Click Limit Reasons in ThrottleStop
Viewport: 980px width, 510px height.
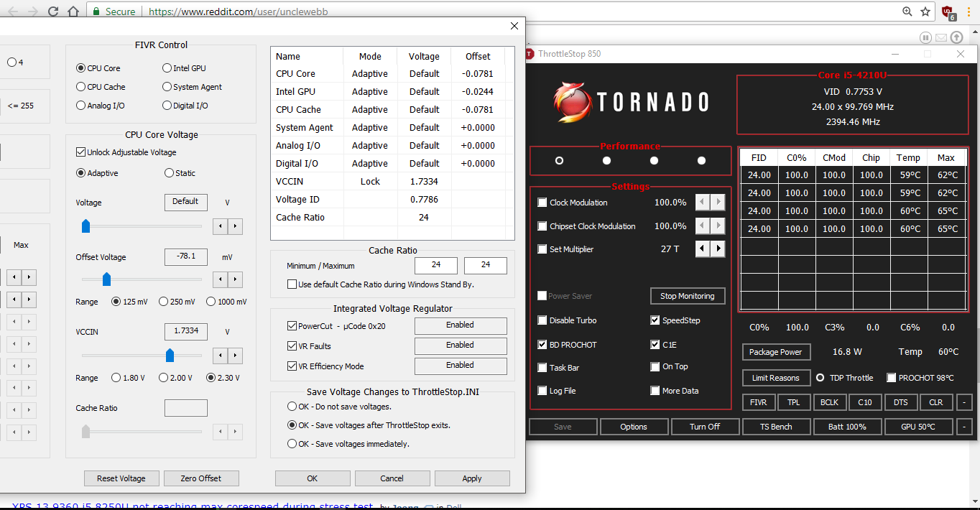776,378
